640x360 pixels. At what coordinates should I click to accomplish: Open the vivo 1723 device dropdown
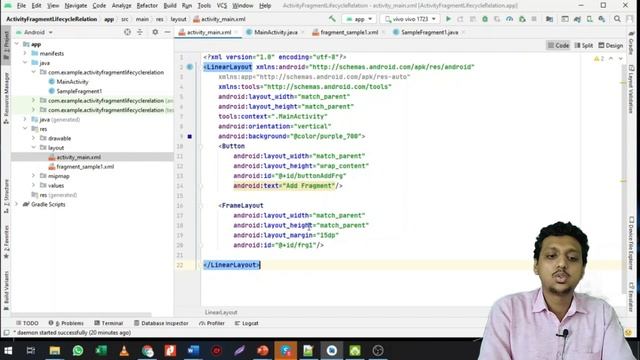click(x=410, y=19)
